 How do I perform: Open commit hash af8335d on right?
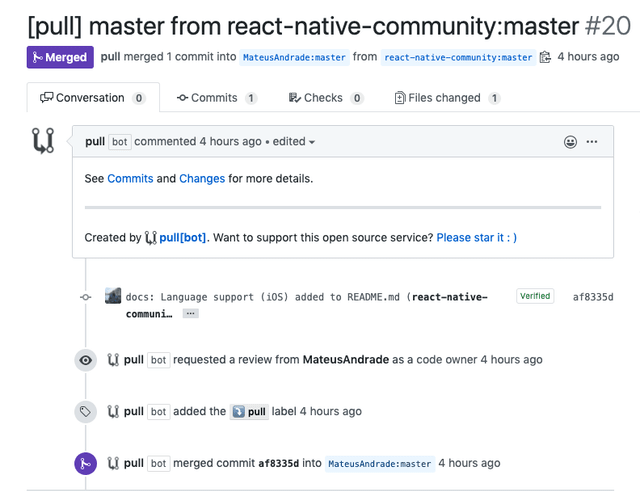(593, 297)
